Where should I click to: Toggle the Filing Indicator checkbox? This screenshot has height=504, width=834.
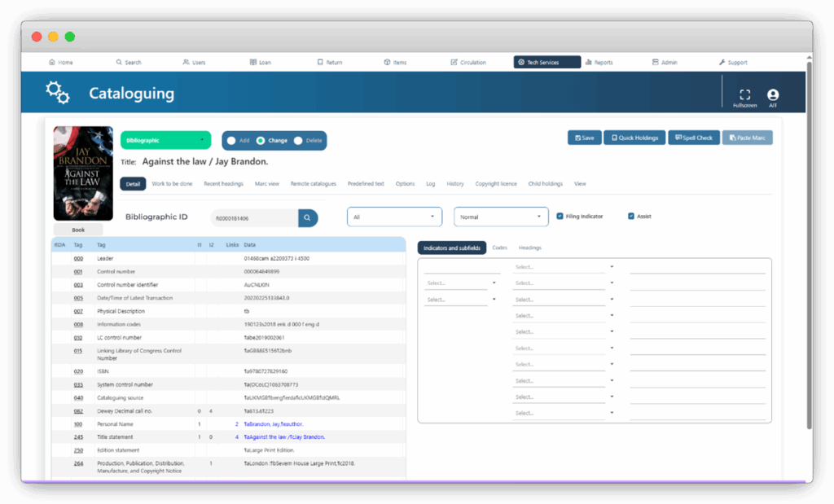pyautogui.click(x=560, y=217)
